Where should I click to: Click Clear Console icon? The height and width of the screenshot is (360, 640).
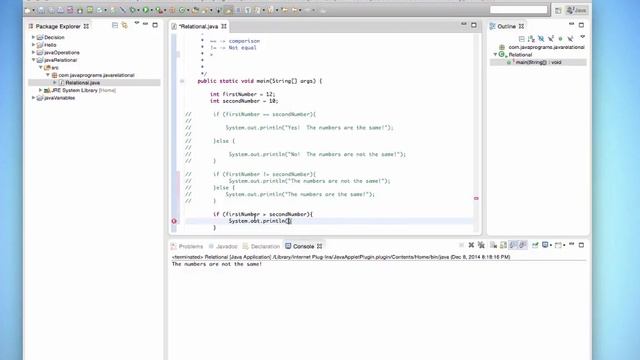(x=493, y=245)
